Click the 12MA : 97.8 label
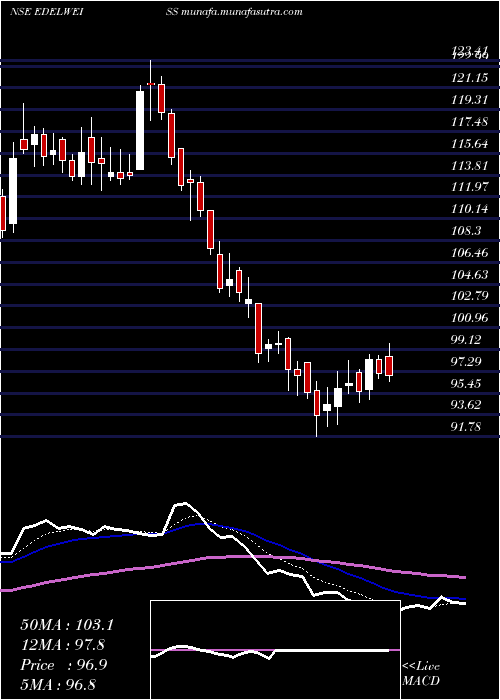Image resolution: width=500 pixels, height=700 pixels. click(x=65, y=644)
